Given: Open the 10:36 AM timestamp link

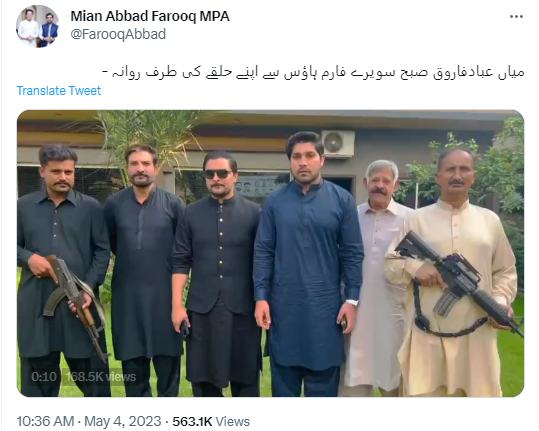Looking at the screenshot, I should (45, 421).
